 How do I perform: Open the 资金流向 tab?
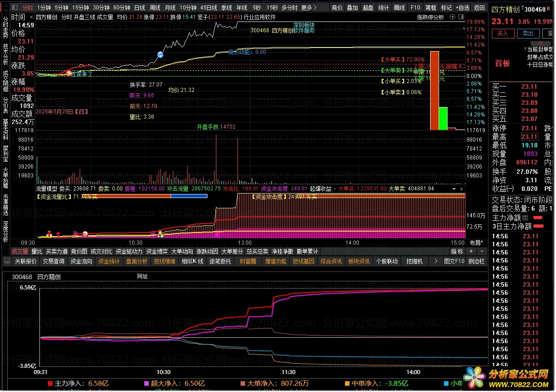(82, 261)
